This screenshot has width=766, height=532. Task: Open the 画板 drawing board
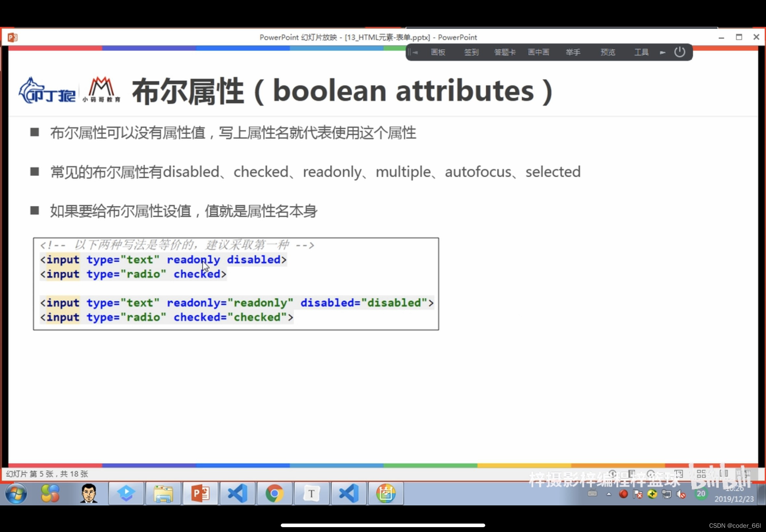click(438, 52)
